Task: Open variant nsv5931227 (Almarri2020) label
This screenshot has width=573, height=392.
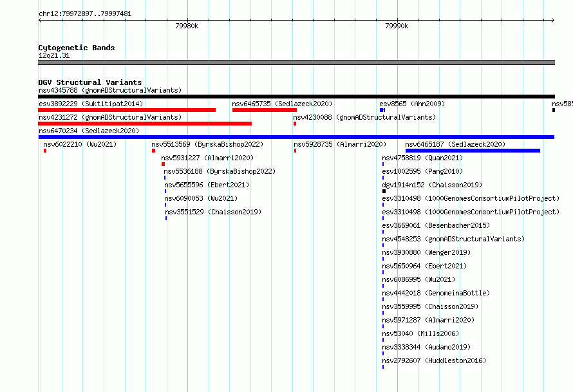Action: tap(207, 158)
